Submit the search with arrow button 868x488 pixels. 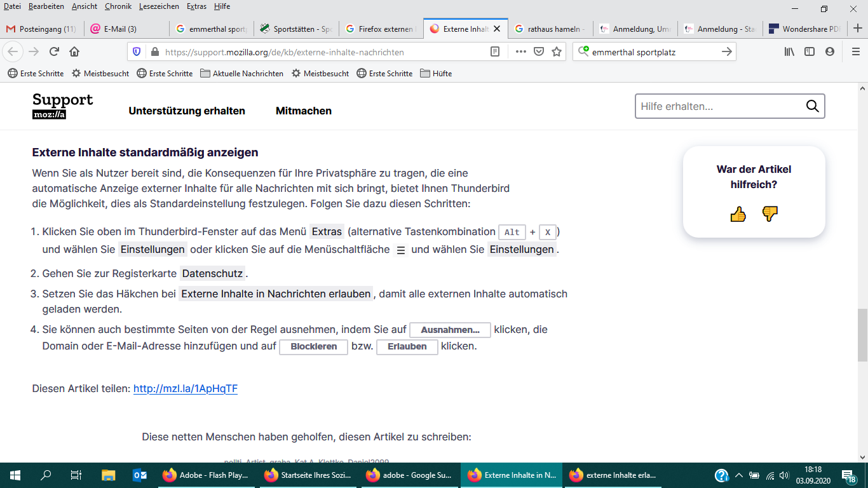point(727,51)
